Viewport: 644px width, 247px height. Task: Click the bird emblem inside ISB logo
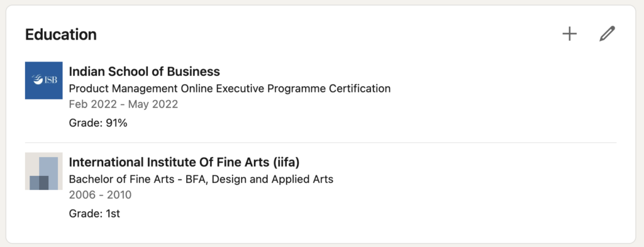[37, 80]
